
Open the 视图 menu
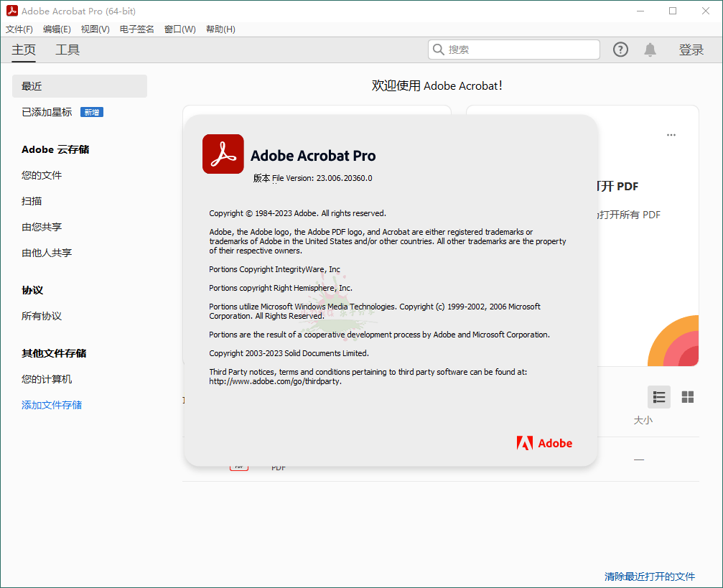point(94,29)
